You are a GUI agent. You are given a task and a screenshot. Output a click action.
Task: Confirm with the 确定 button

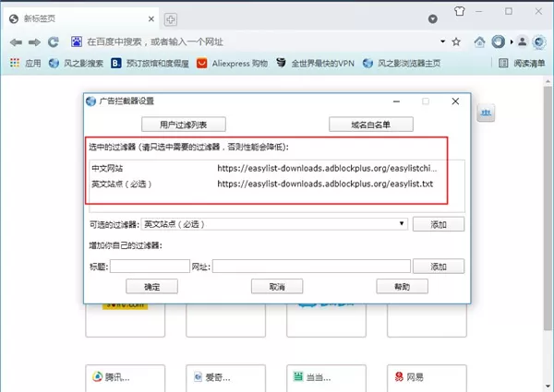click(x=152, y=287)
